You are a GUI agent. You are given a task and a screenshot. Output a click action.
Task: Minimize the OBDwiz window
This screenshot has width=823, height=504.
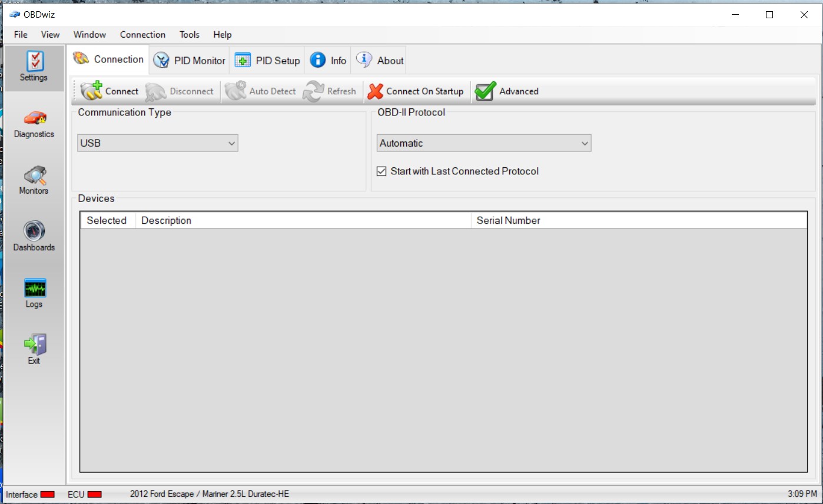pos(735,15)
